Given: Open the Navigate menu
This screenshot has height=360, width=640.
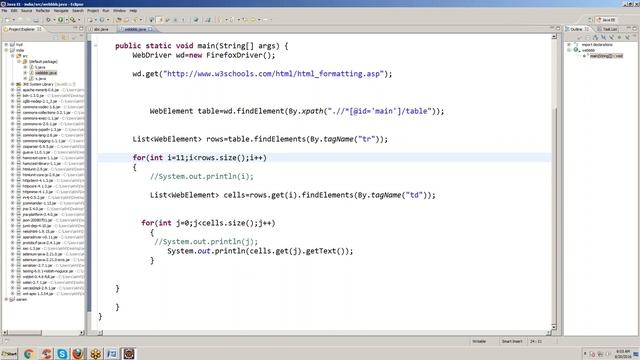Looking at the screenshot, I should (x=61, y=11).
